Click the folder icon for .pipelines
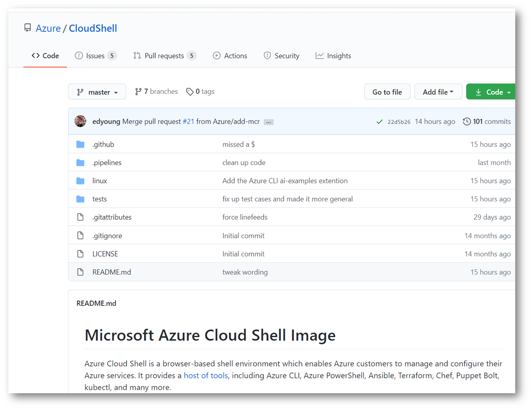Screen dimensions: 532x410 tap(80, 163)
